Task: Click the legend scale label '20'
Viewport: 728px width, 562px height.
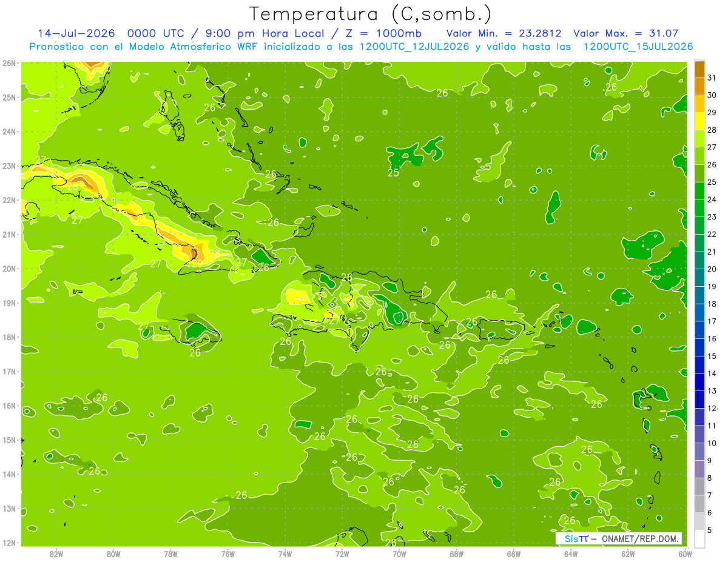Action: tap(712, 269)
